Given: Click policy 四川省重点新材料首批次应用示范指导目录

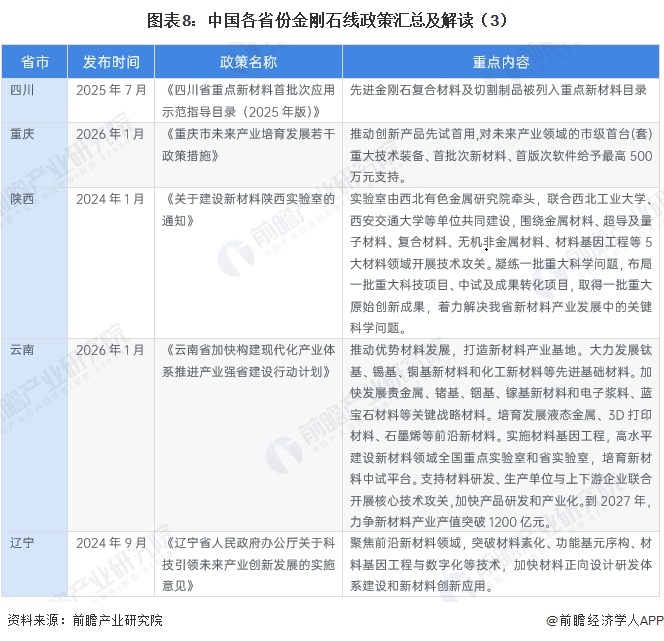Looking at the screenshot, I should click(x=248, y=101).
